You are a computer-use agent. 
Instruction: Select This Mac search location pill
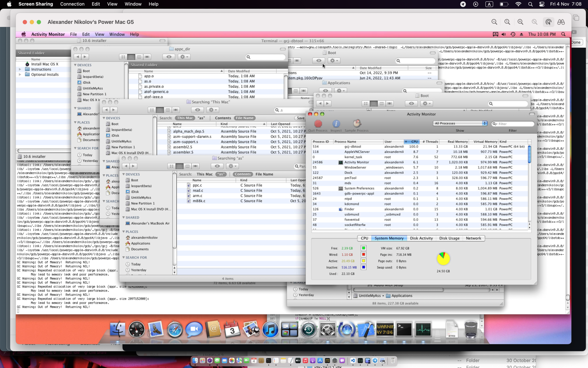pyautogui.click(x=185, y=118)
